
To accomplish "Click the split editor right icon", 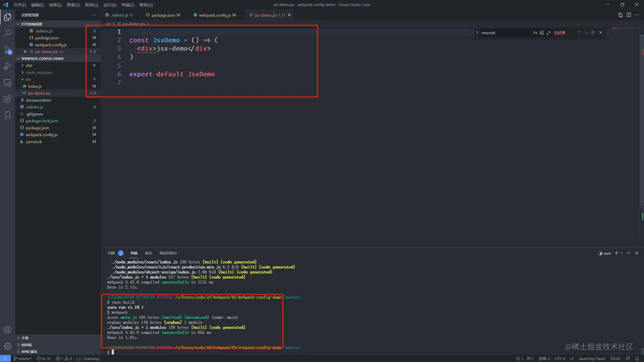I will click(629, 15).
